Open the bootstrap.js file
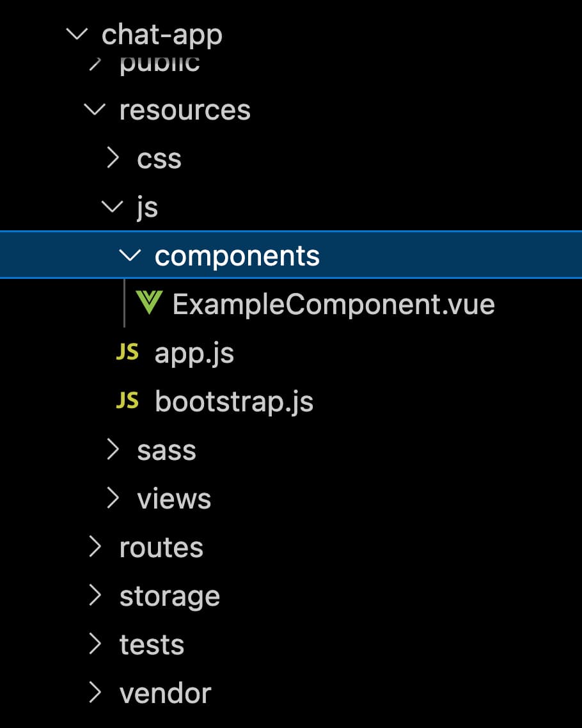582x728 pixels. (x=234, y=402)
